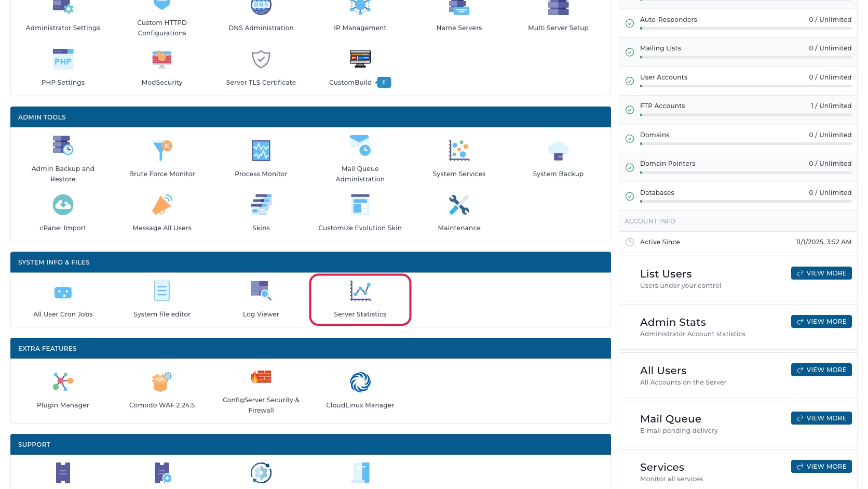Image resolution: width=868 pixels, height=489 pixels.
Task: Click 'All Accounts on the Server' text
Action: coord(683,382)
